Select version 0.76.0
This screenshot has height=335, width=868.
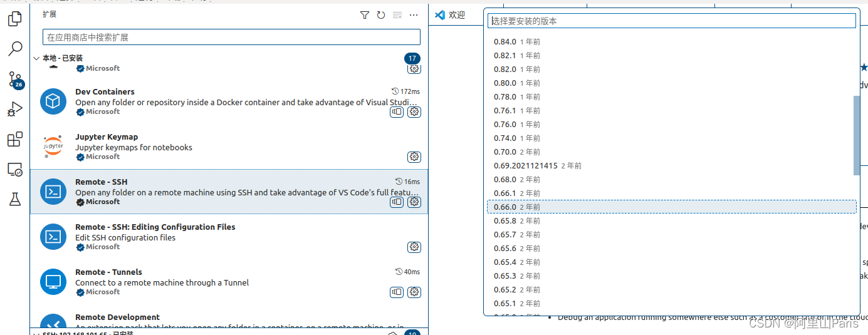(671, 125)
